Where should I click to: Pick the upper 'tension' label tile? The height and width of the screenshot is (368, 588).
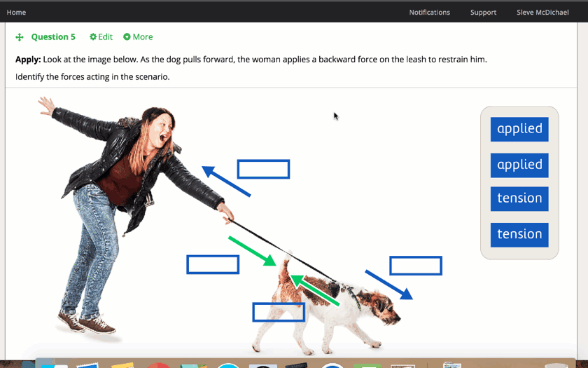click(519, 198)
